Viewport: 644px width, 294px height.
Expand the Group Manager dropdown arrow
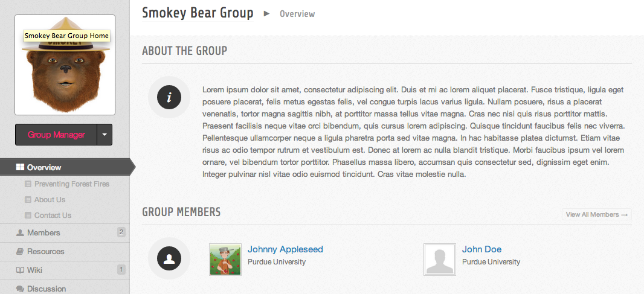coord(104,135)
